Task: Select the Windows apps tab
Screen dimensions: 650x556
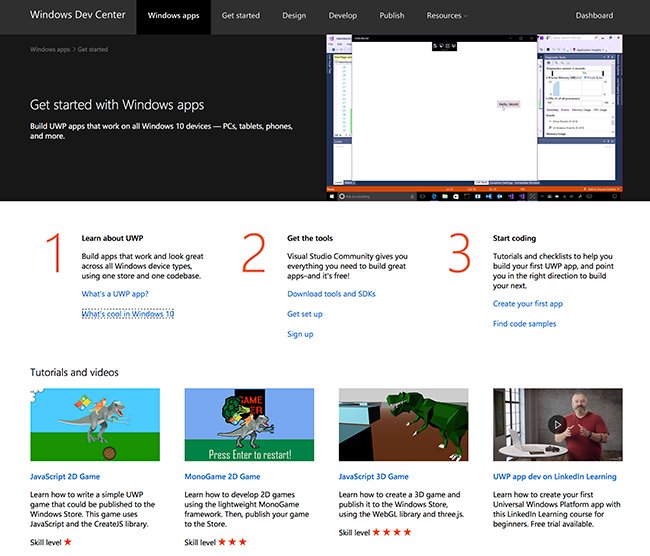Action: click(173, 16)
